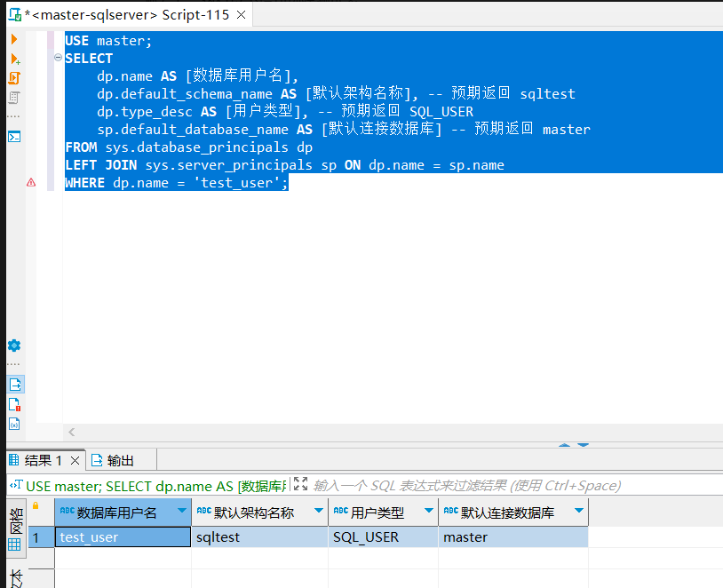
Task: Open the 输出 output tab
Action: [113, 460]
